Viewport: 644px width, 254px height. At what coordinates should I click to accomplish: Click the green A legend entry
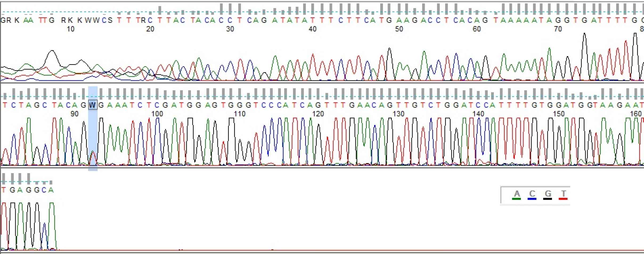click(x=517, y=194)
